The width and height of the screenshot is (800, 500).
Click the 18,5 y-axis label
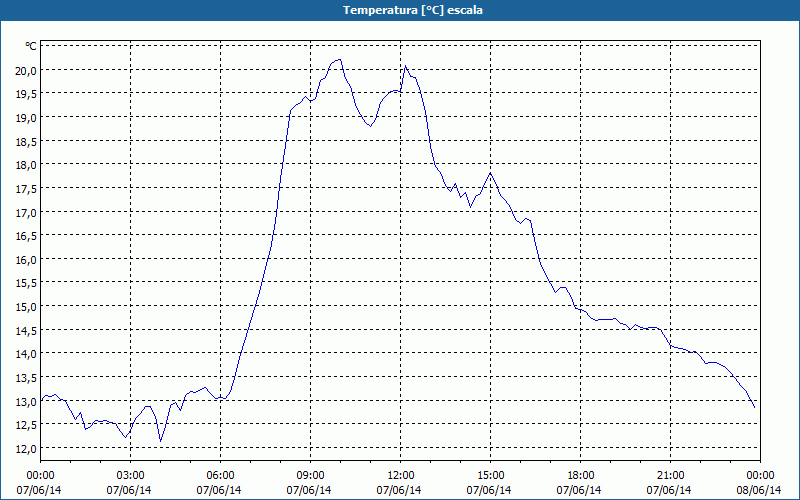pos(26,142)
